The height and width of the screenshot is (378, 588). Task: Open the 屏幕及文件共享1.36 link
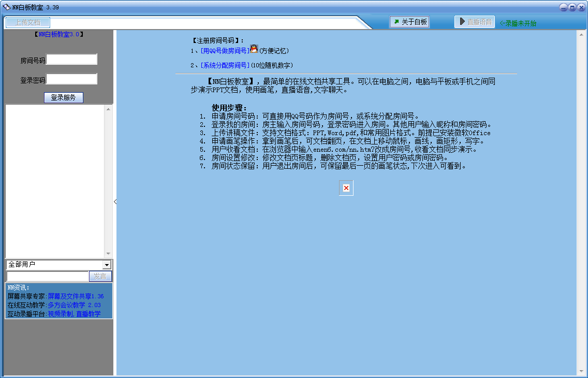click(76, 296)
